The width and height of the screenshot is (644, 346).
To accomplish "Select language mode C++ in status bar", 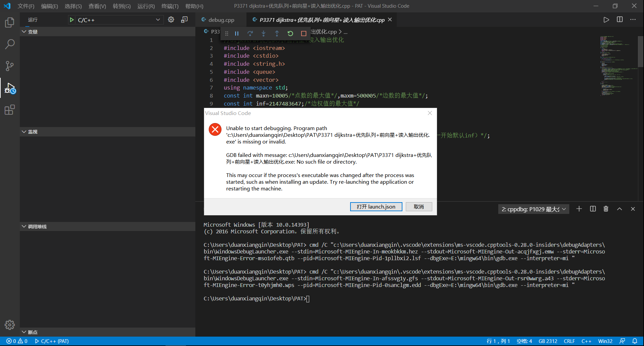I will click(x=586, y=341).
